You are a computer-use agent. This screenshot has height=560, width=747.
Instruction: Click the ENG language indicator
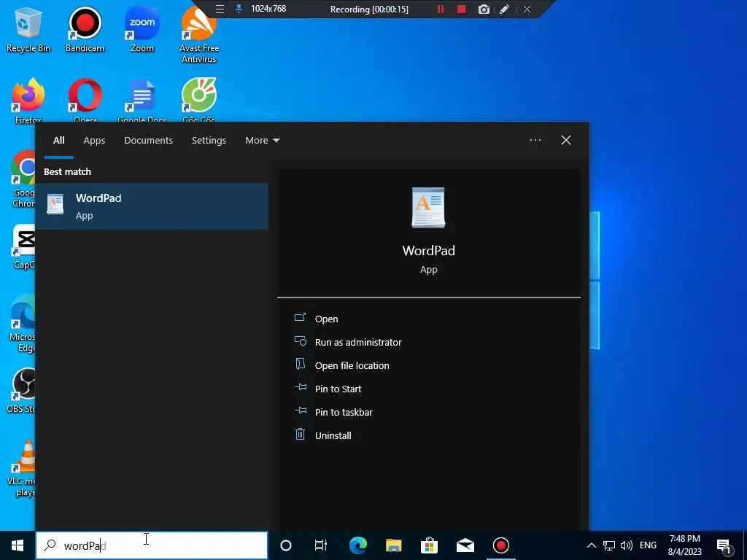coord(648,545)
